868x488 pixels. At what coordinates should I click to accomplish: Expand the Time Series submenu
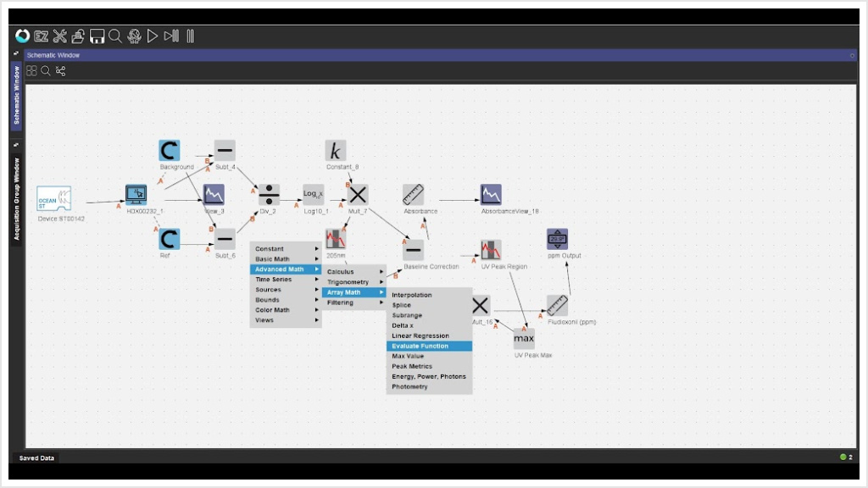[286, 280]
